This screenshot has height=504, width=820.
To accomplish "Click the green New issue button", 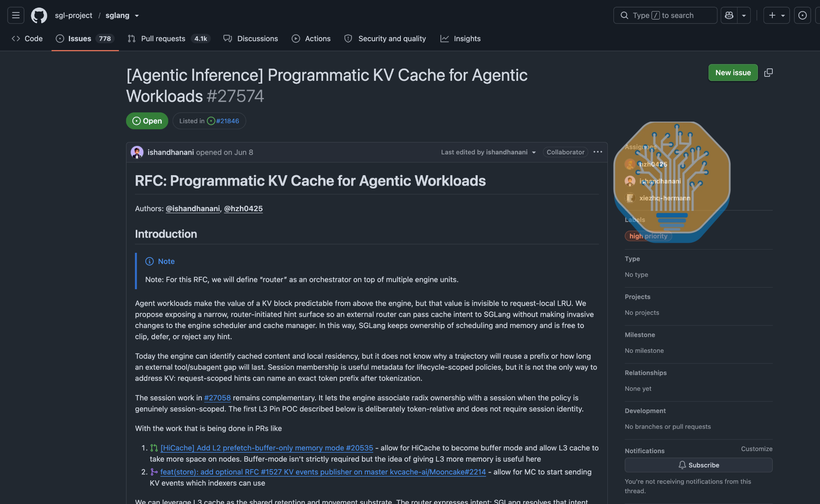I will click(733, 72).
